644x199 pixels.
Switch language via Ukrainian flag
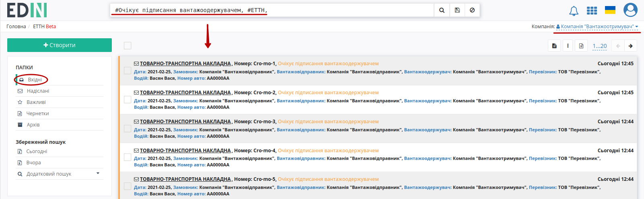(610, 10)
